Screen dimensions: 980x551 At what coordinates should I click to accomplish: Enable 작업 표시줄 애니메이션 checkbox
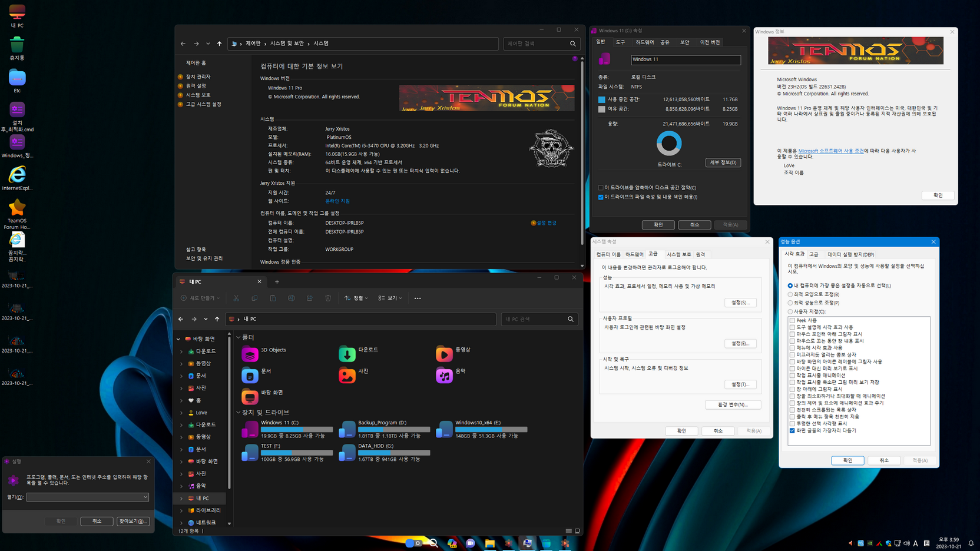(792, 375)
